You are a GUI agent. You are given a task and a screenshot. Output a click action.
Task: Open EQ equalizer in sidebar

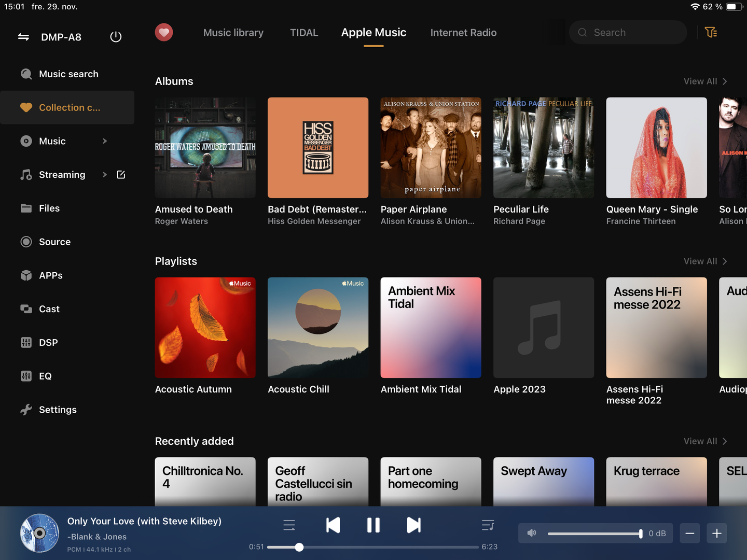67,376
